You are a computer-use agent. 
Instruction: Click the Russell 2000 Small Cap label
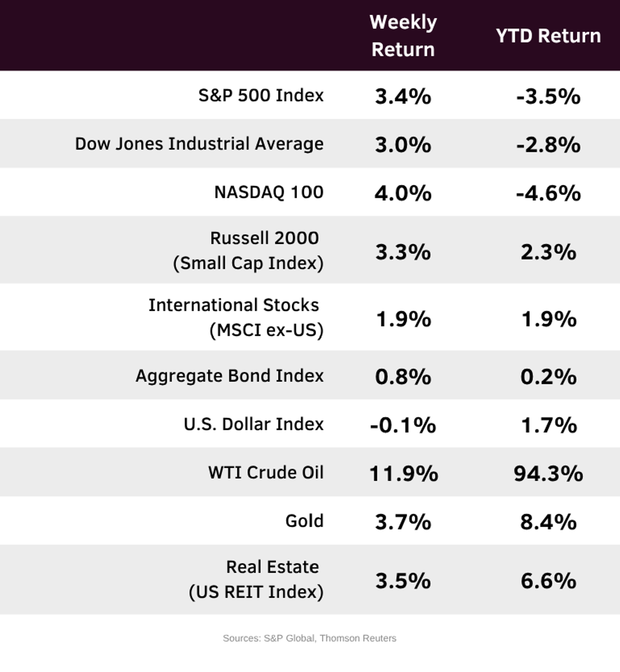[249, 250]
